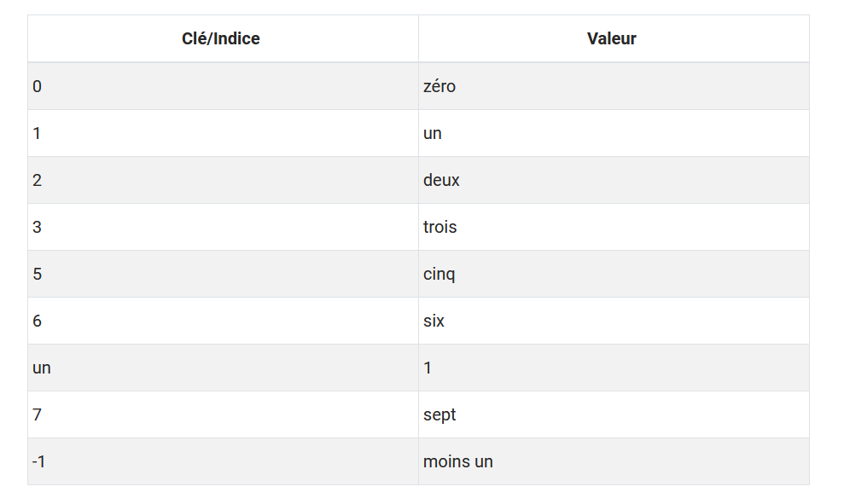Screen dimensions: 844x504
Task: Click the 'Clé/Indice' column header
Action: point(221,38)
